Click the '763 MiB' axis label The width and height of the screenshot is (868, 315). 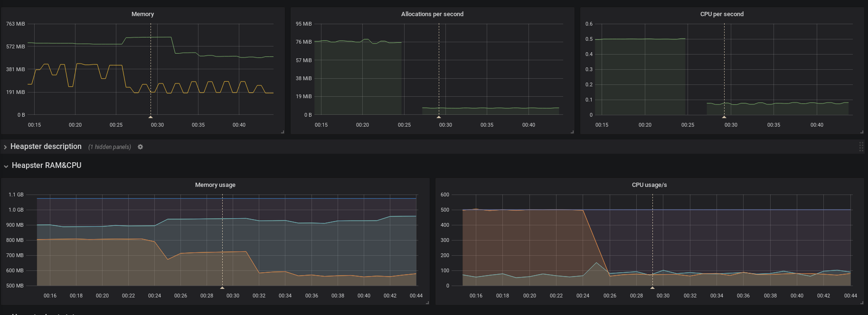pyautogui.click(x=16, y=24)
